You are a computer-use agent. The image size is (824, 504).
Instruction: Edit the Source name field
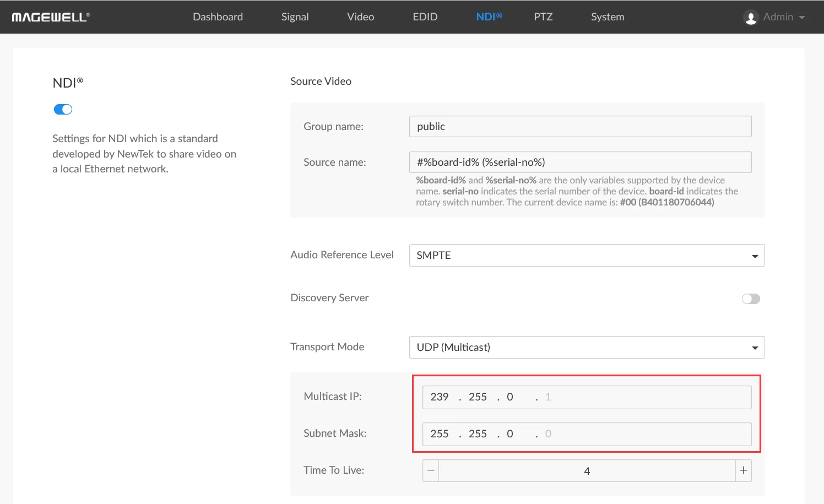tap(581, 162)
